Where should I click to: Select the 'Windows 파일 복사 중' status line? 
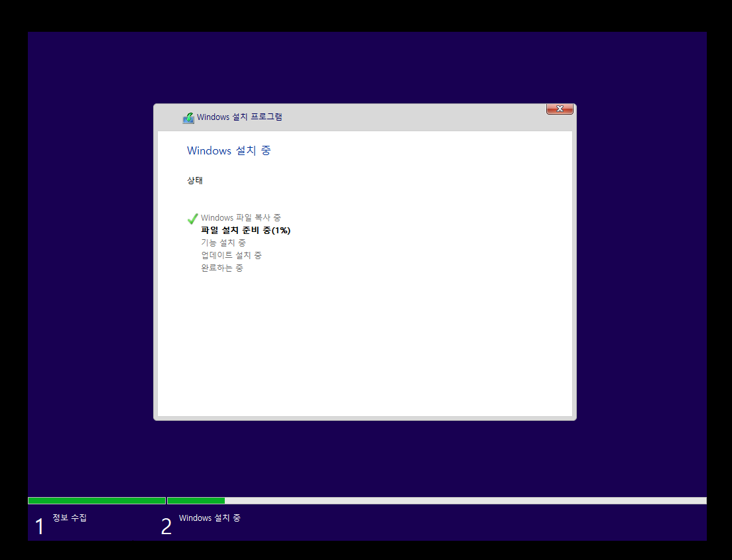pos(241,217)
